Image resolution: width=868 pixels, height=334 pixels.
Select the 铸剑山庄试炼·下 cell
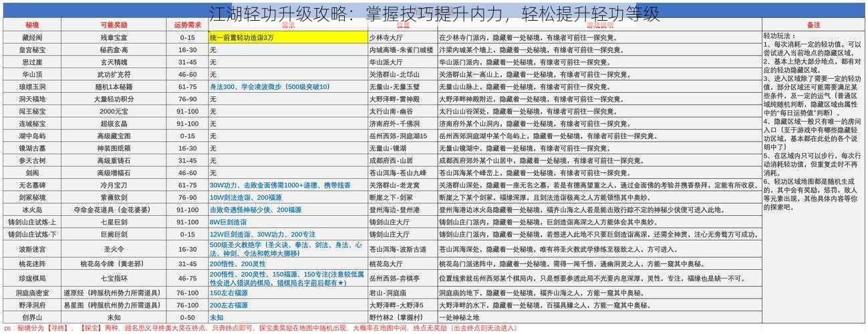[33, 234]
